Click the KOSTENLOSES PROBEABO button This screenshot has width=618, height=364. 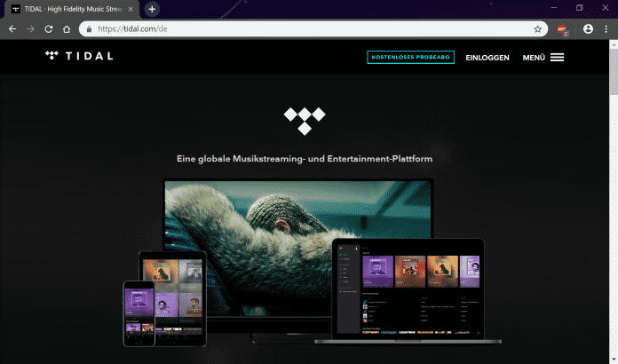click(x=410, y=58)
